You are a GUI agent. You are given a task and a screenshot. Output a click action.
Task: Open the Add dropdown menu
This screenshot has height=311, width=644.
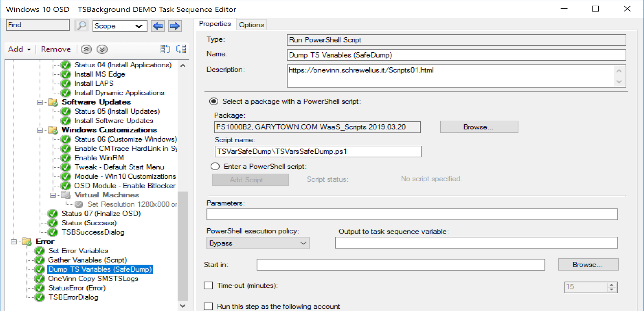[19, 49]
